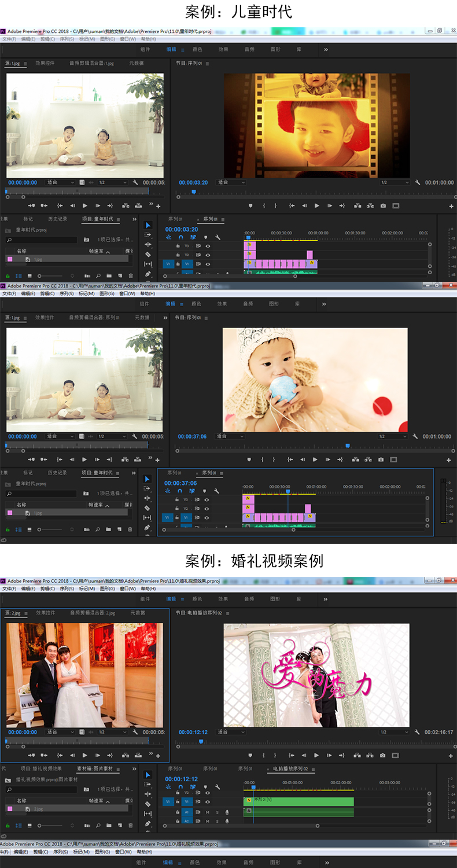Click timeline playhead in 00:00:12:12 timeline ruler
This screenshot has width=457, height=868.
coord(253,788)
